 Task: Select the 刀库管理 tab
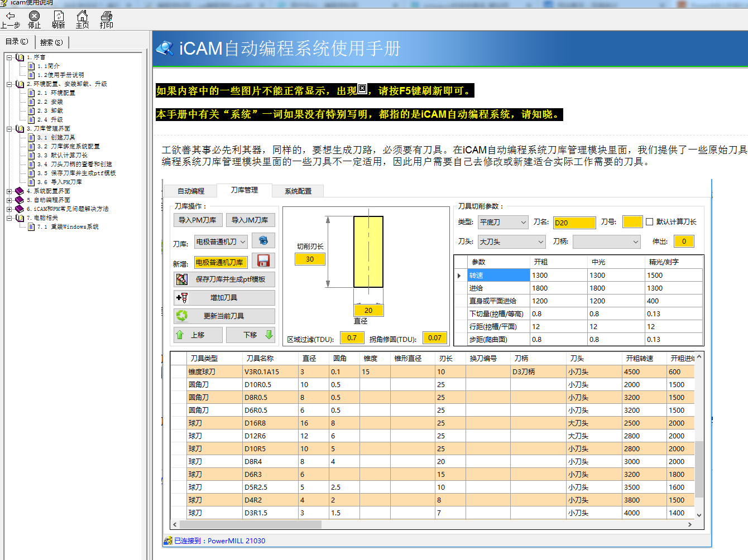(244, 190)
